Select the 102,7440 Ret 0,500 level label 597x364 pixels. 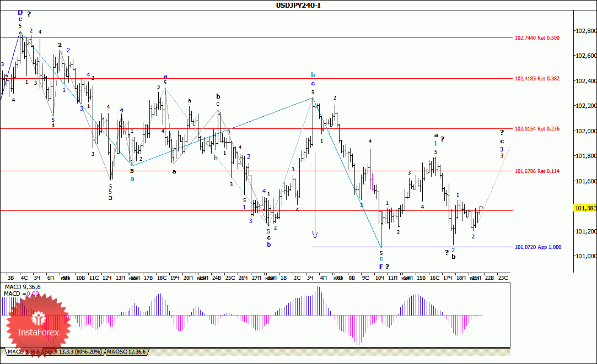[537, 38]
